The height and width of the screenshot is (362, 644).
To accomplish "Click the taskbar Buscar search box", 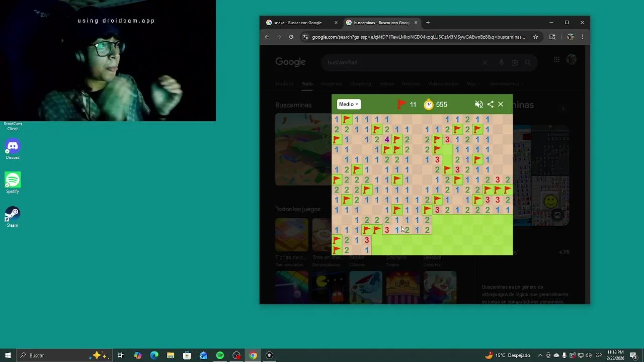I will (x=64, y=355).
